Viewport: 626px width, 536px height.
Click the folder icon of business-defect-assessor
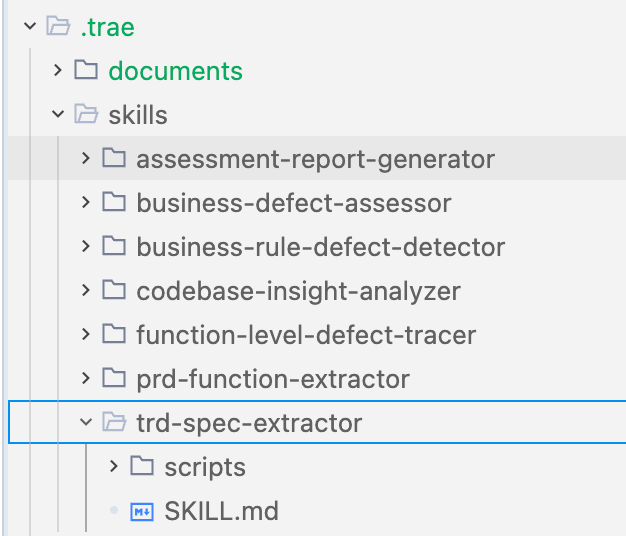coord(114,202)
